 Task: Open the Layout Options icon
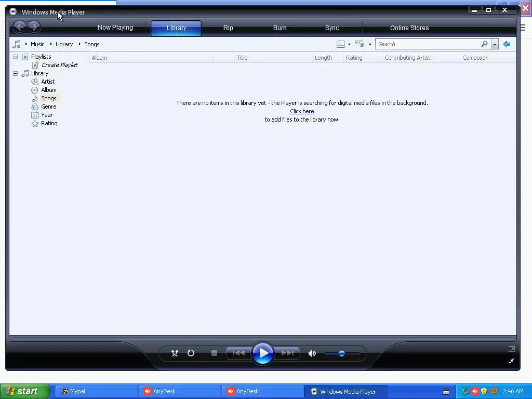point(340,44)
